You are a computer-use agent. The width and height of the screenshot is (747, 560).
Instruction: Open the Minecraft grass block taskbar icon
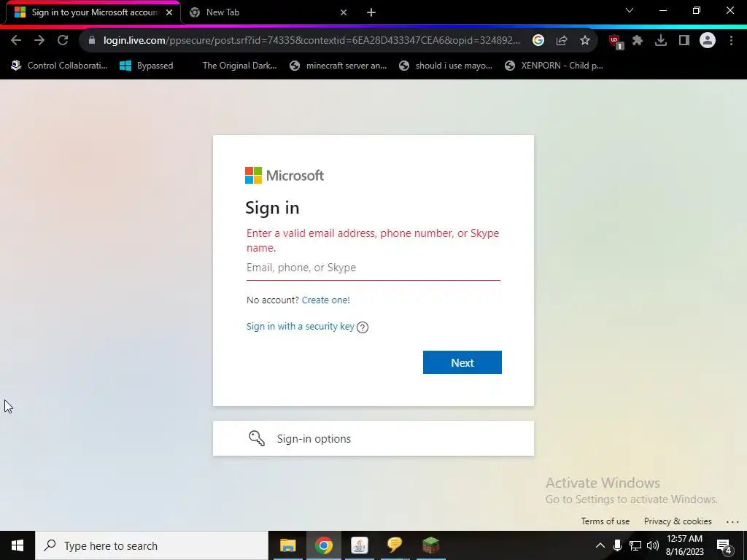point(430,545)
